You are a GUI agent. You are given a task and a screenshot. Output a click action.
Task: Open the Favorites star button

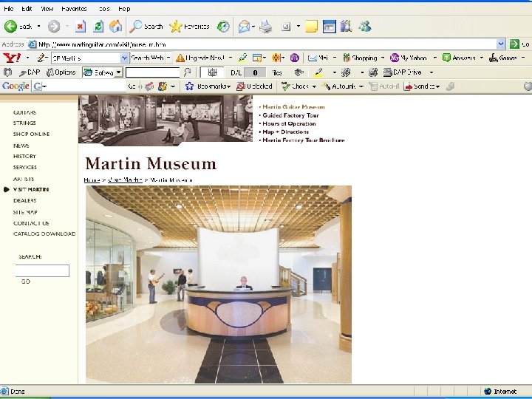coord(189,26)
